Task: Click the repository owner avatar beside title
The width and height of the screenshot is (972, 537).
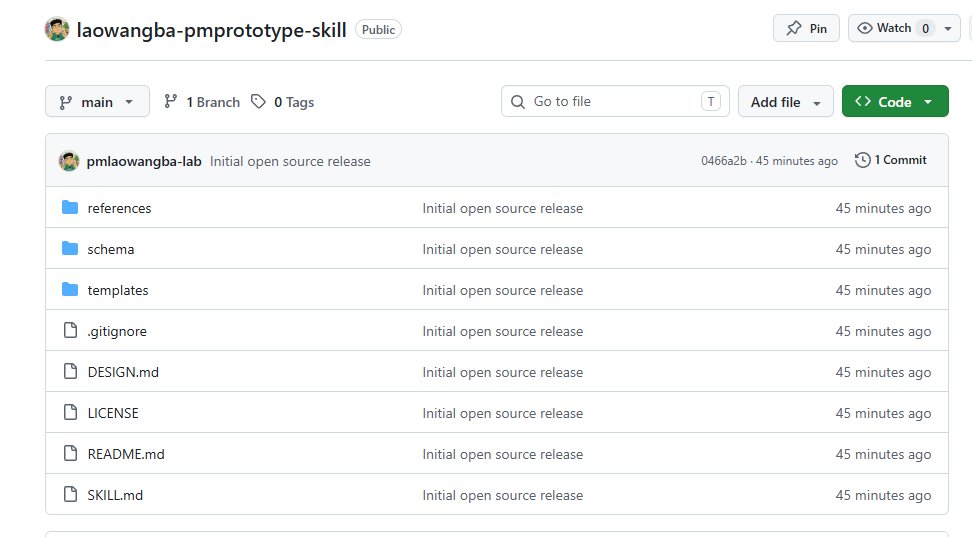Action: 57,29
